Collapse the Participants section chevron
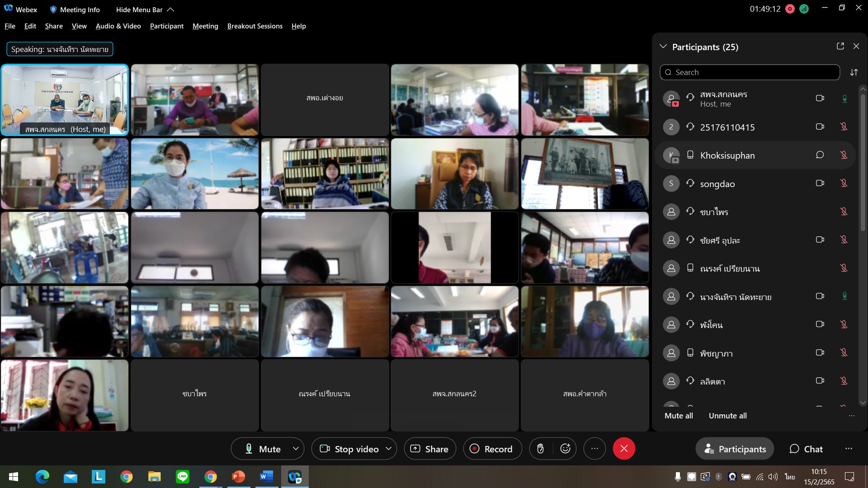The image size is (868, 488). [x=663, y=47]
